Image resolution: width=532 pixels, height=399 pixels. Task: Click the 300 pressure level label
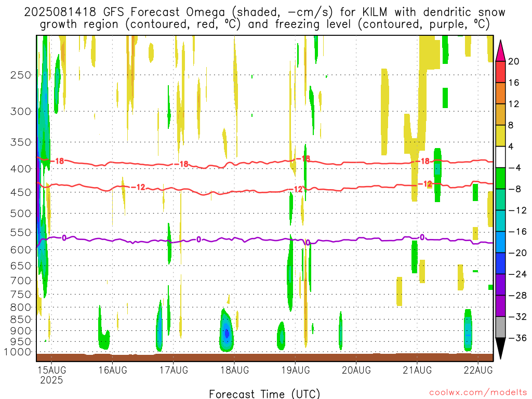21,111
